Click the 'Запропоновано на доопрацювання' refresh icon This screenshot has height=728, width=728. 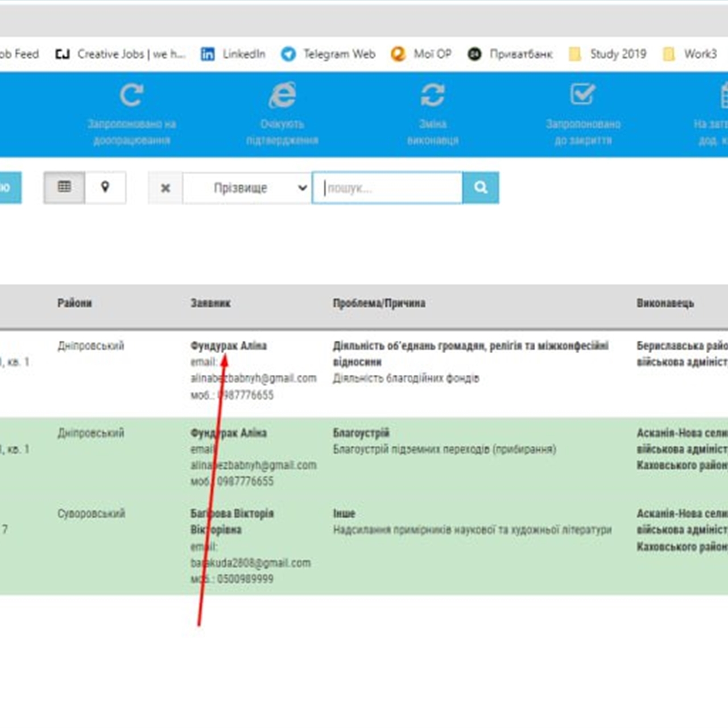pos(131,96)
